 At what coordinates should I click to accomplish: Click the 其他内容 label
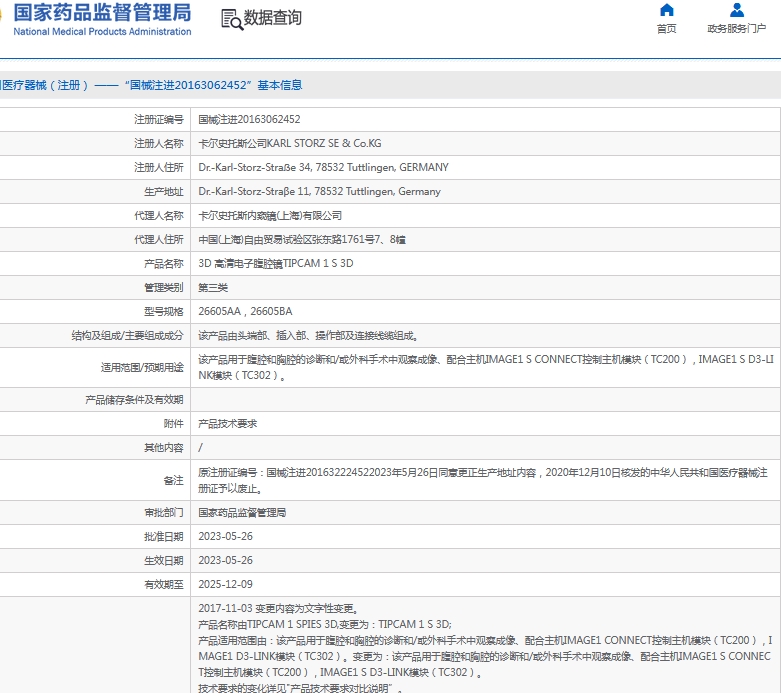pyautogui.click(x=163, y=448)
